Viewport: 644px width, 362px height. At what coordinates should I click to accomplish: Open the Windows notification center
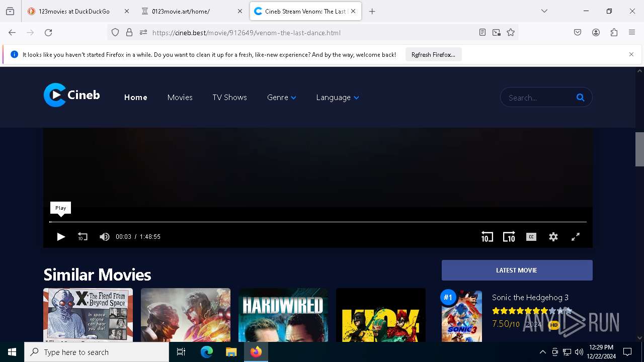click(x=627, y=352)
